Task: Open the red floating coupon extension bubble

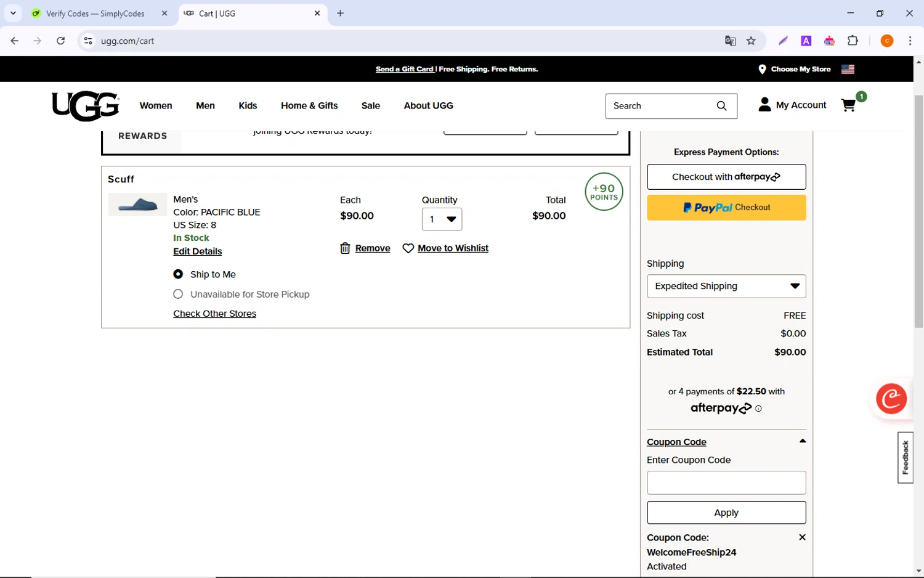Action: pos(891,399)
